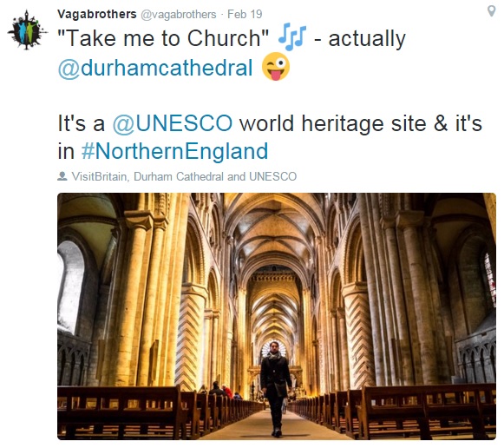Click tagged user Durham Cathedral
The height and width of the screenshot is (448, 504).
click(179, 176)
